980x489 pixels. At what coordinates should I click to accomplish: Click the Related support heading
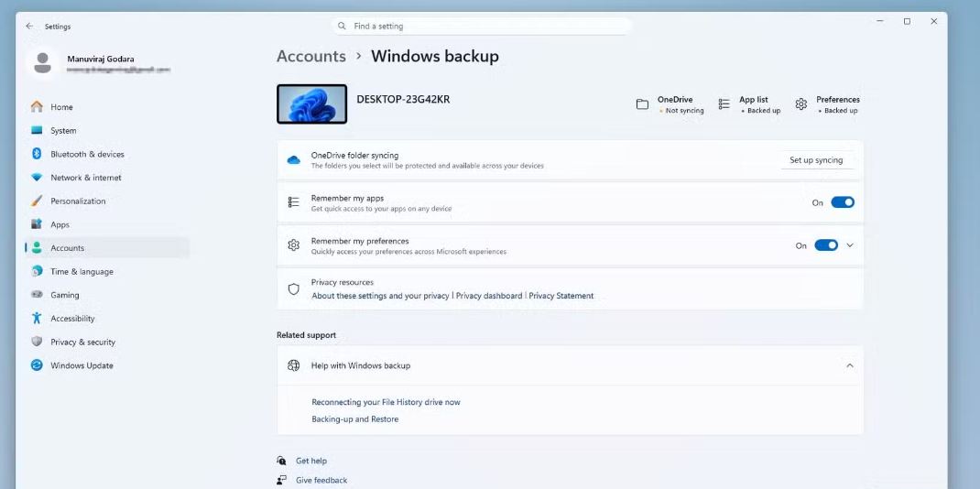306,335
